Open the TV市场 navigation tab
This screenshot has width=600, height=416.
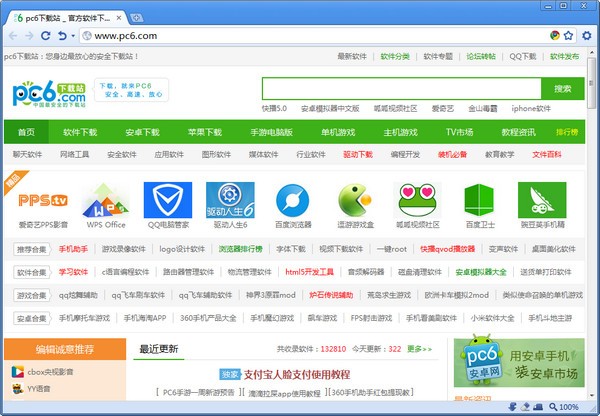pyautogui.click(x=459, y=132)
